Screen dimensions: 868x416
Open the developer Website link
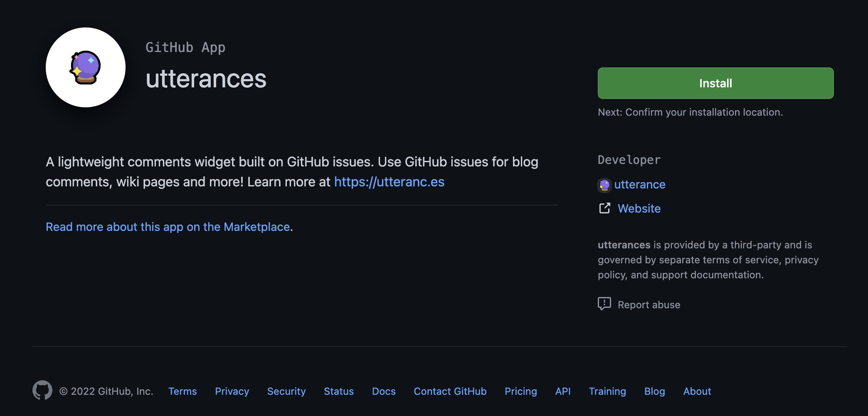click(639, 208)
